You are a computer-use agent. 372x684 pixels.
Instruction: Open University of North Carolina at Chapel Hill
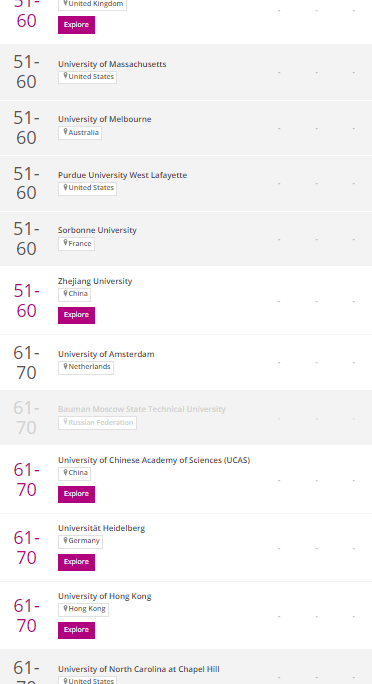(x=139, y=669)
